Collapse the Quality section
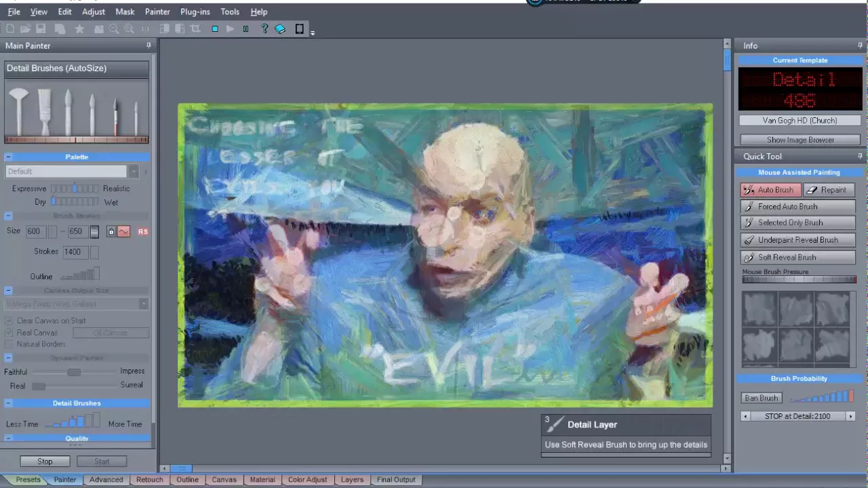Image resolution: width=868 pixels, height=488 pixels. pos(9,439)
